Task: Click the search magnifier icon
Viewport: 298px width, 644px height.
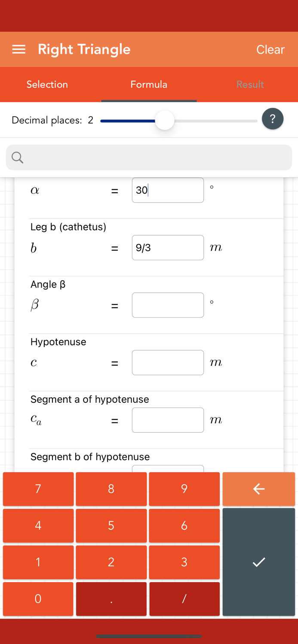Action: click(x=17, y=157)
